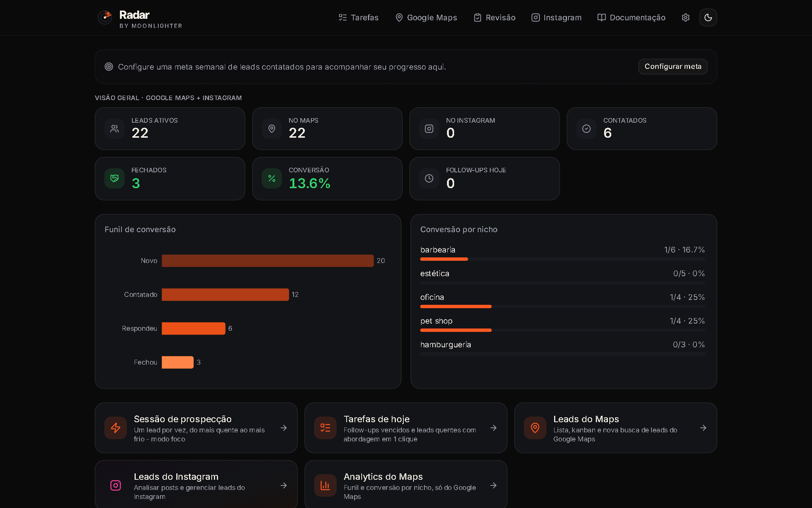Click the Tarefas de hoje checklist icon
The height and width of the screenshot is (508, 812).
pyautogui.click(x=326, y=428)
